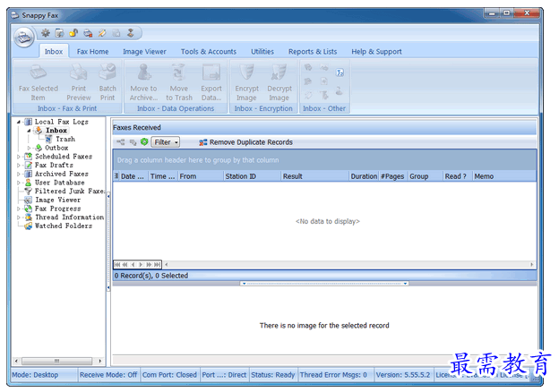Click Remove Duplicate Records
The height and width of the screenshot is (392, 559).
(246, 142)
